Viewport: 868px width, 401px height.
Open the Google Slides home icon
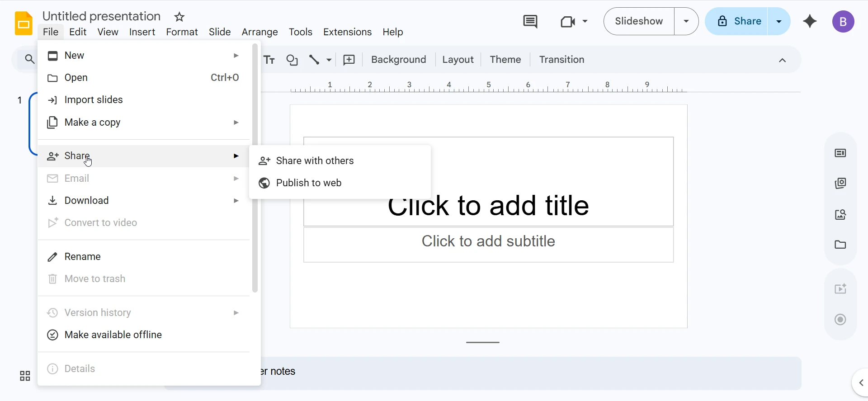(24, 24)
